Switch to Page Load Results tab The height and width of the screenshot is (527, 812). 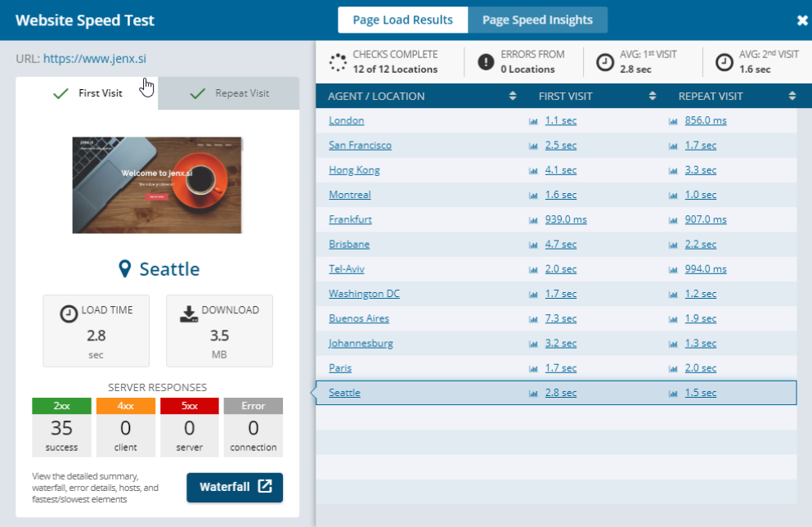[x=403, y=20]
